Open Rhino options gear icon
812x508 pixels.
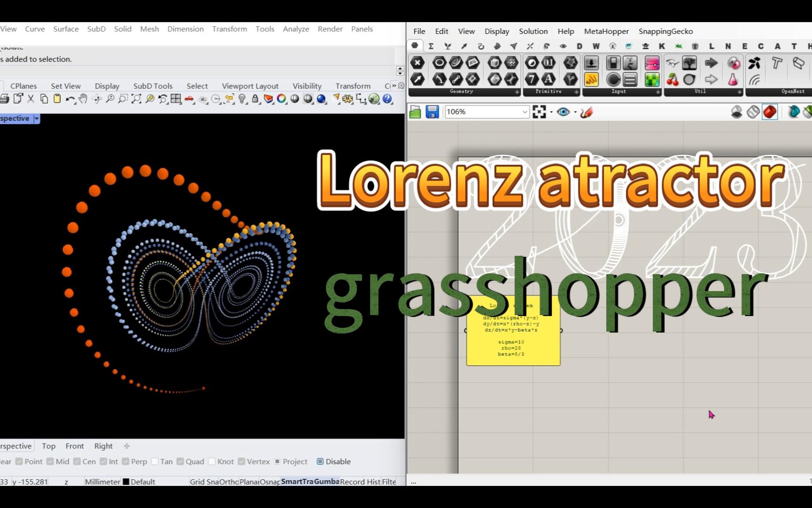pyautogui.click(x=348, y=99)
